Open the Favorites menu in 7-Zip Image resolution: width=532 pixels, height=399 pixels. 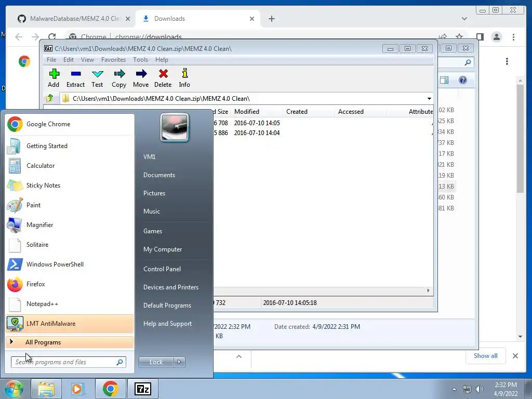(x=113, y=60)
